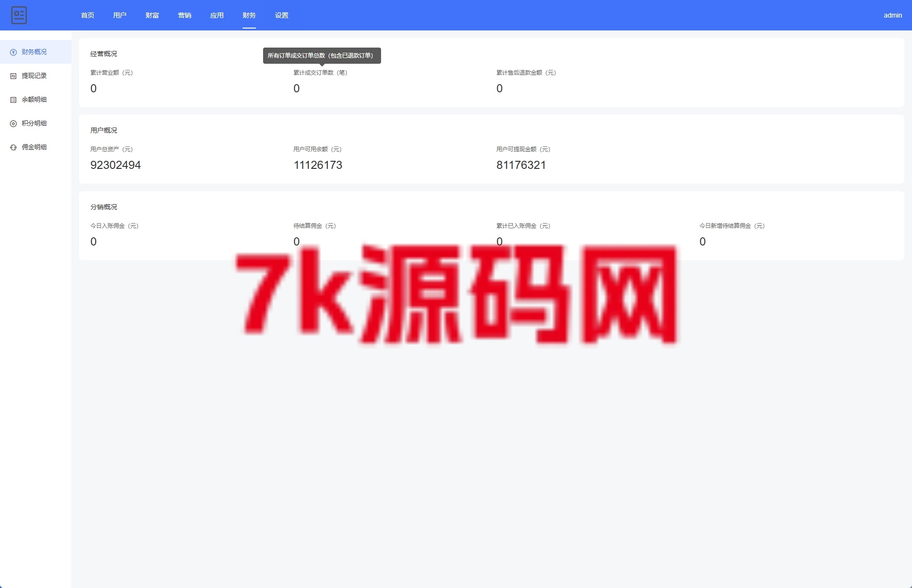This screenshot has width=912, height=588.
Task: Click the 用户可用余额 value 11126173
Action: [318, 165]
